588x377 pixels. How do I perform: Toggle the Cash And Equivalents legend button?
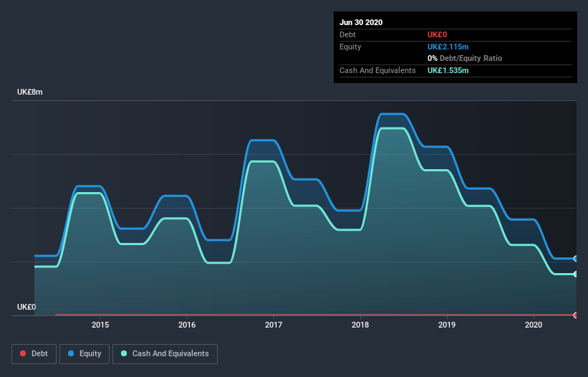point(165,354)
